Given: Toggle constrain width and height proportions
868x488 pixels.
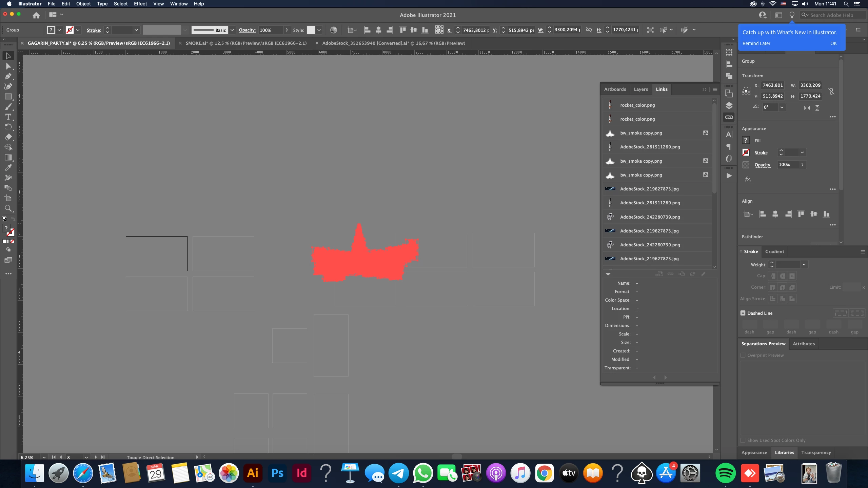Looking at the screenshot, I should (831, 91).
